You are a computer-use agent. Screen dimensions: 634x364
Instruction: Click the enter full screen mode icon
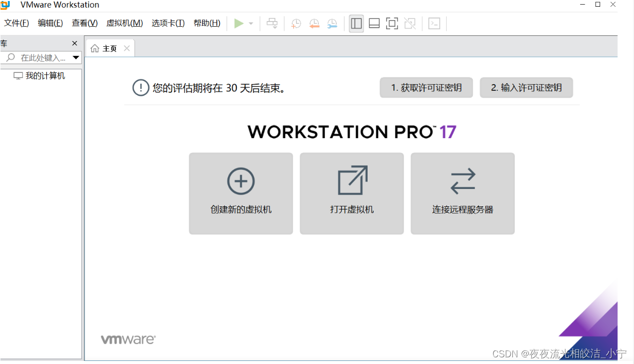pyautogui.click(x=392, y=23)
